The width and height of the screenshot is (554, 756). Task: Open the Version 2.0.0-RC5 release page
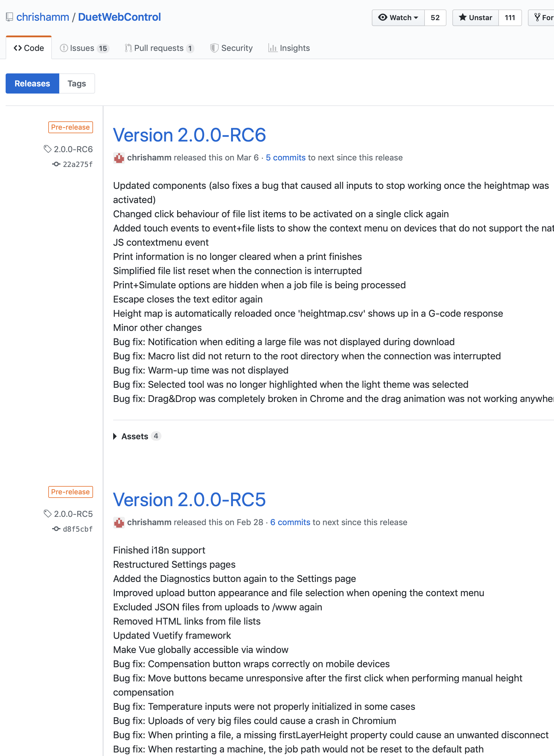click(190, 499)
